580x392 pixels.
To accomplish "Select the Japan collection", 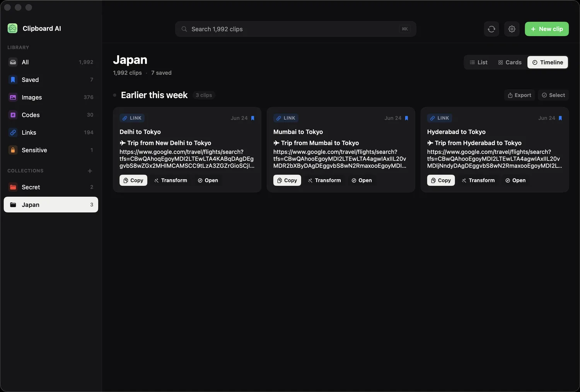I will tap(51, 205).
